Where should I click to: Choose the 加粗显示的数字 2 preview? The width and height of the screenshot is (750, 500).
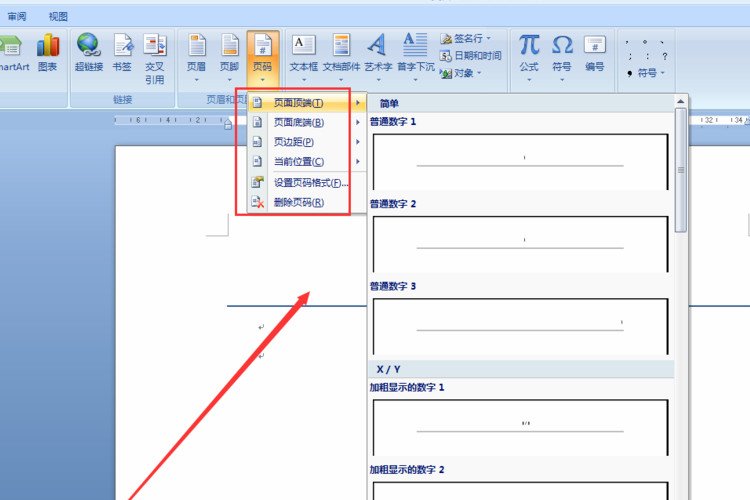point(520,490)
